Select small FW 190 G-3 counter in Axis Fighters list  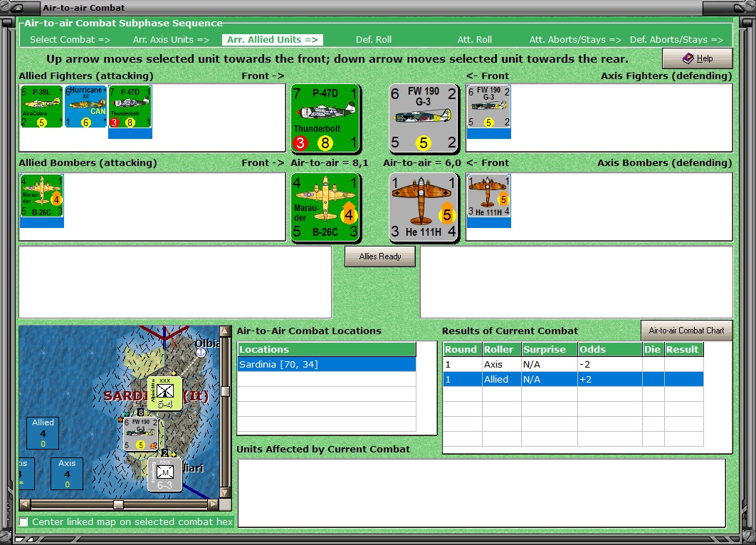point(489,107)
